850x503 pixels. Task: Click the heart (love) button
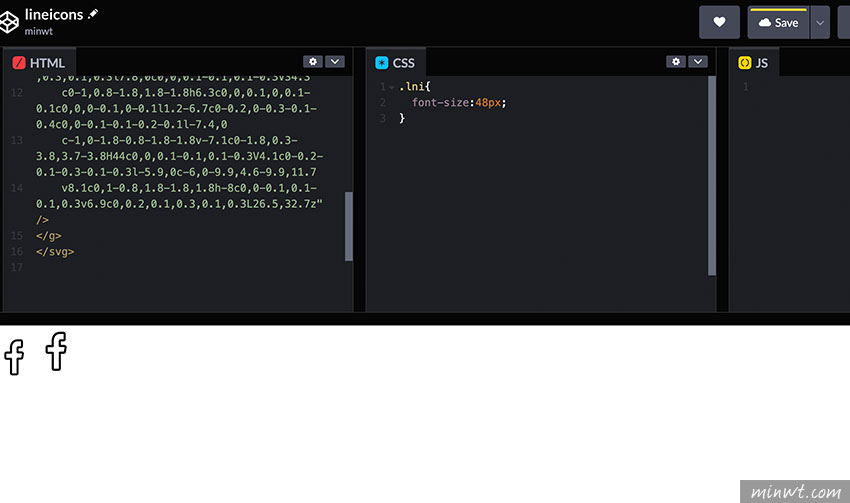click(719, 22)
